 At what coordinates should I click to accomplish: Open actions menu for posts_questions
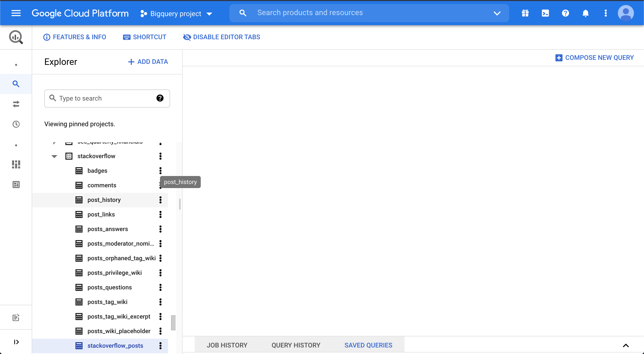[160, 287]
